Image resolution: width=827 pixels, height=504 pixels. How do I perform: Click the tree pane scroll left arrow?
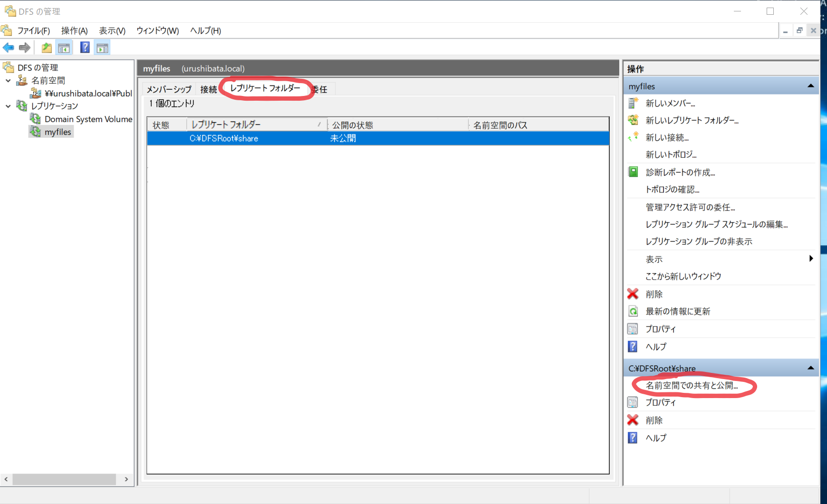coord(6,479)
